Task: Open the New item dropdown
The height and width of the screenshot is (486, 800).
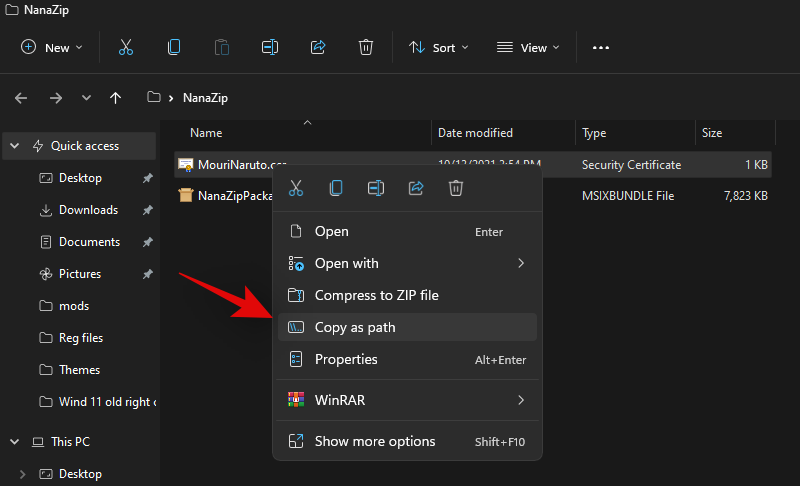Action: (x=52, y=47)
